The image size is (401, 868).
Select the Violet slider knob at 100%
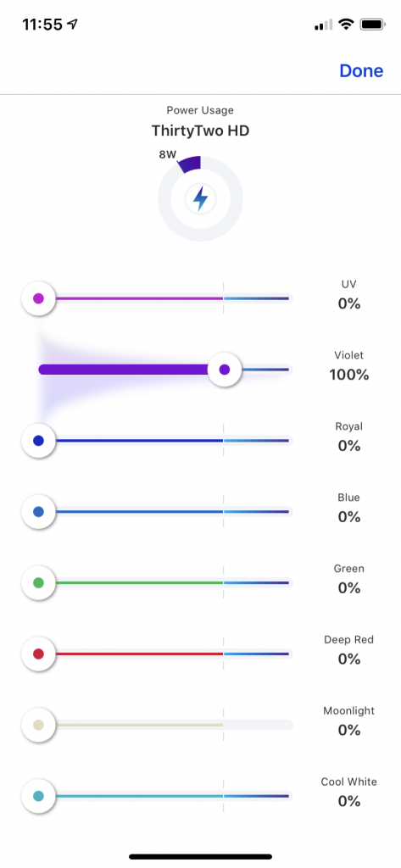point(225,370)
